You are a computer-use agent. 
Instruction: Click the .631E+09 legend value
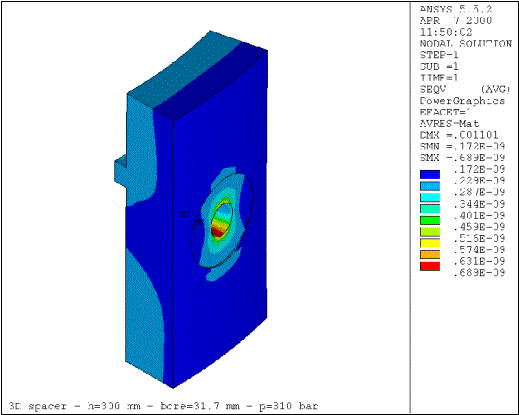[479, 261]
